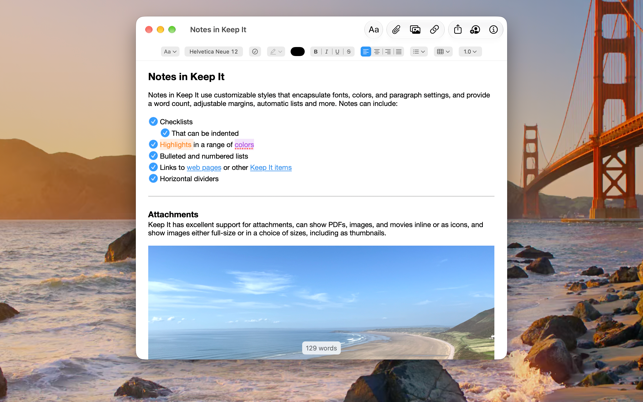The width and height of the screenshot is (643, 402).
Task: Open the 'web pages' link
Action: pos(204,167)
